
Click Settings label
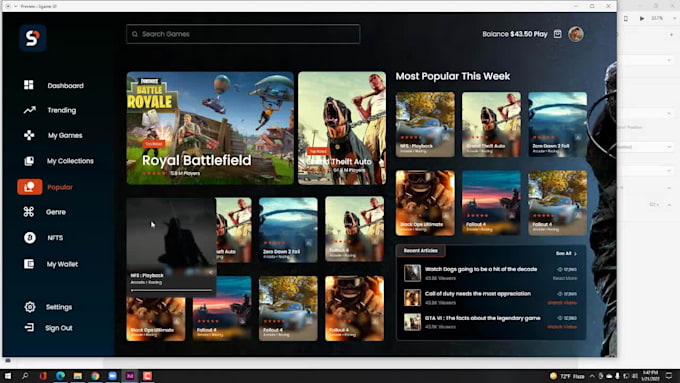click(x=59, y=307)
